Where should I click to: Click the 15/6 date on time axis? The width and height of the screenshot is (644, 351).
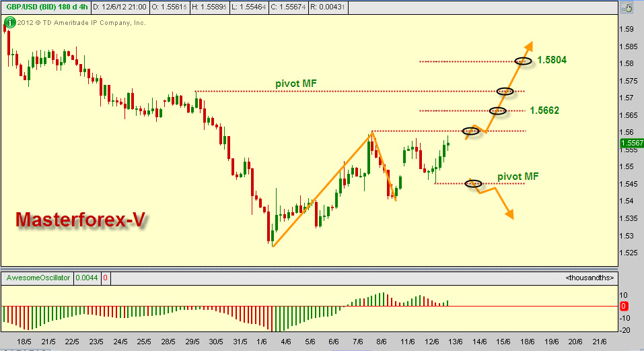tap(503, 342)
